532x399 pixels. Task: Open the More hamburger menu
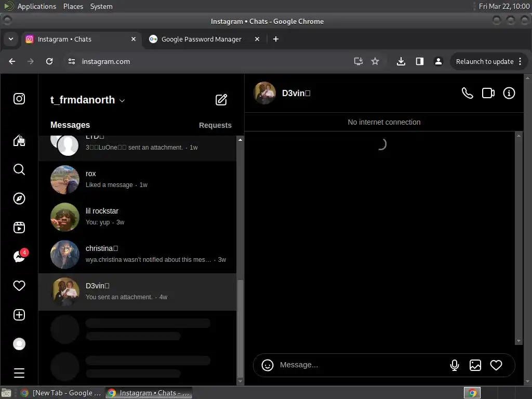pos(19,373)
